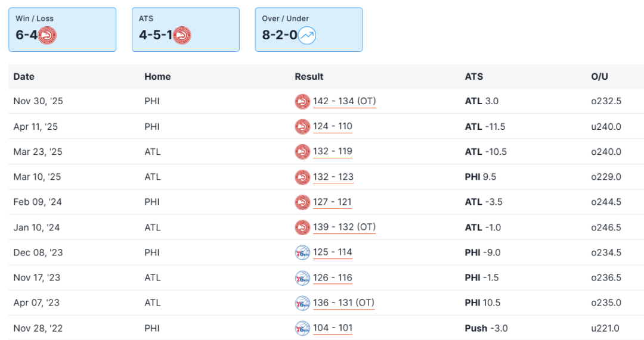
Task: Open the 142 - 134 (OT) game result
Action: click(344, 101)
